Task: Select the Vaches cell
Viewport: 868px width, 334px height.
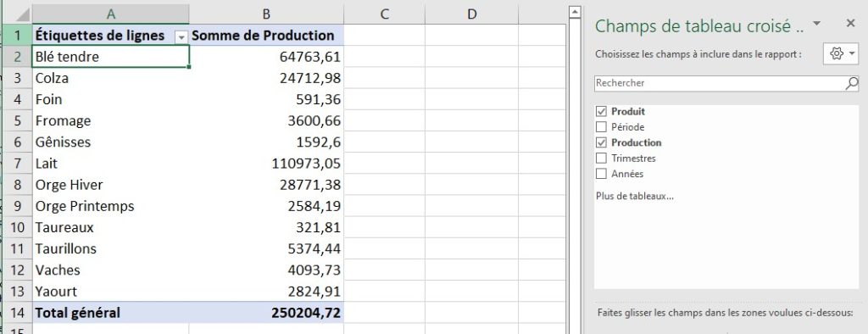Action: 111,270
